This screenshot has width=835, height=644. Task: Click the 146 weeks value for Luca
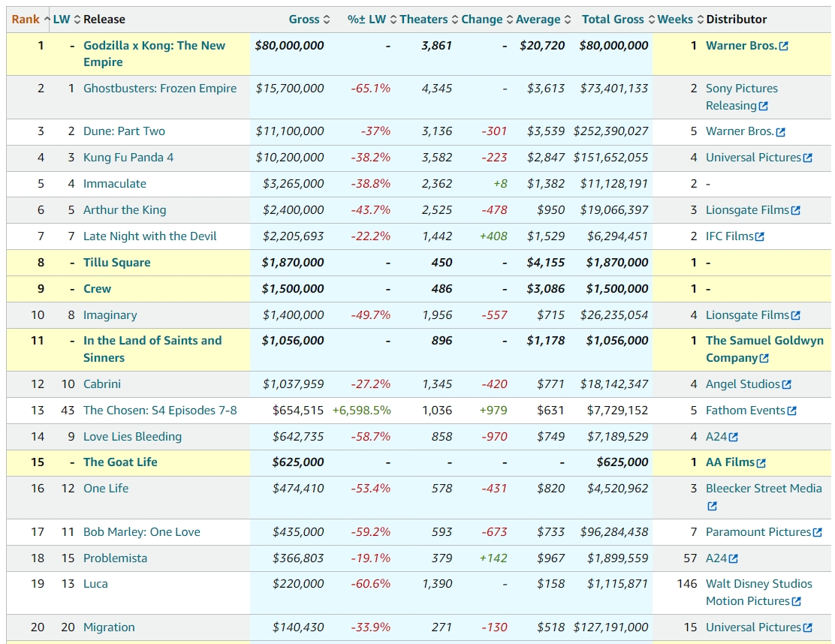(x=687, y=584)
